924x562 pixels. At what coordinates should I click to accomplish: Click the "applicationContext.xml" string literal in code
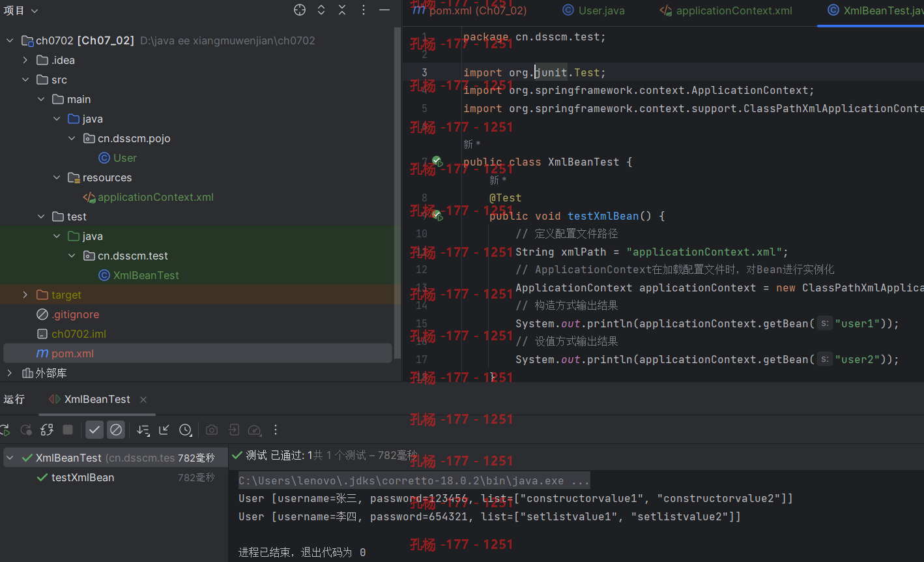click(704, 252)
